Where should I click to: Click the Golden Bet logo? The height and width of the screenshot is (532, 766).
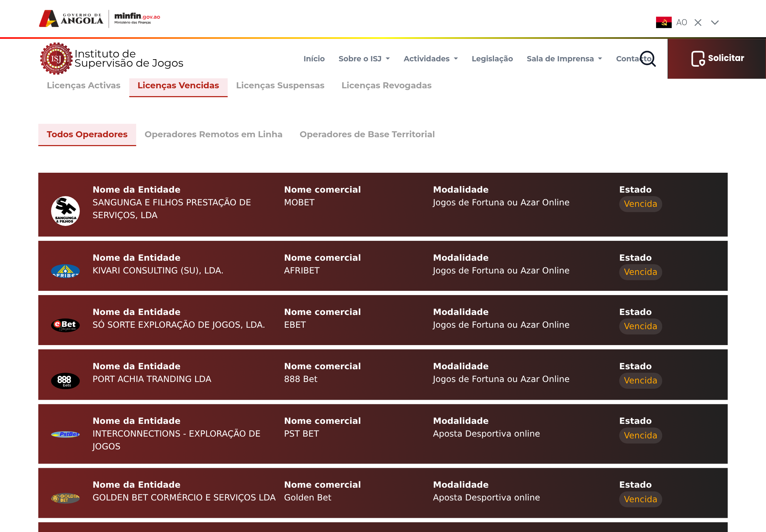[x=66, y=498]
